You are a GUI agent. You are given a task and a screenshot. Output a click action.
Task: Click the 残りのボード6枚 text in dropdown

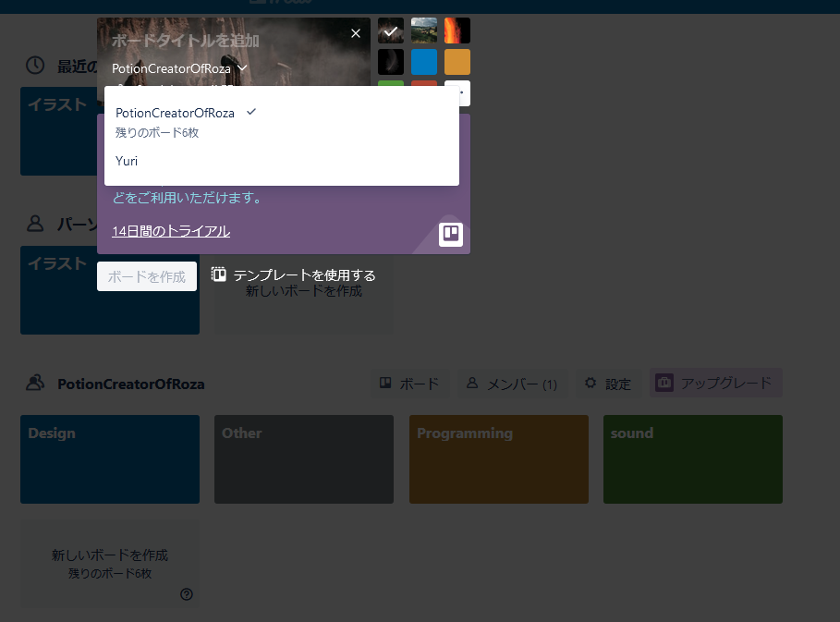(x=157, y=133)
